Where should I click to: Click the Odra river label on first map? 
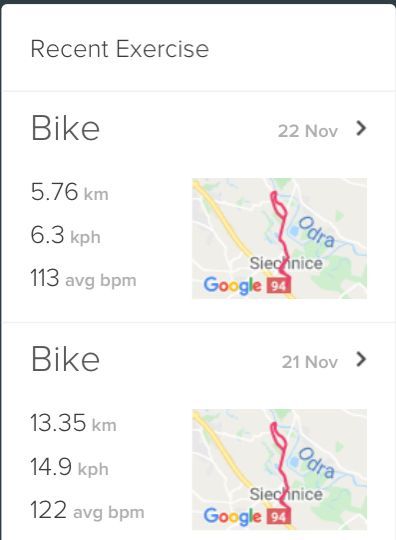pyautogui.click(x=316, y=232)
